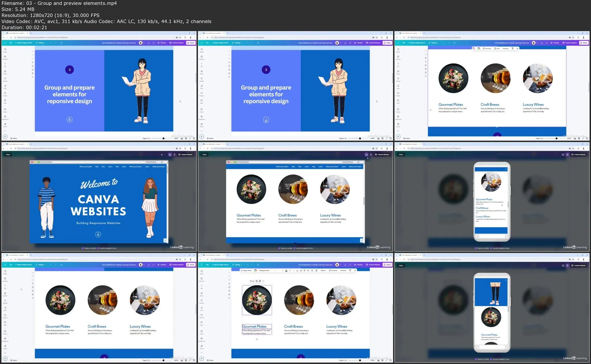
Task: In the first frame, click the zoom slider handle
Action: 163,138
